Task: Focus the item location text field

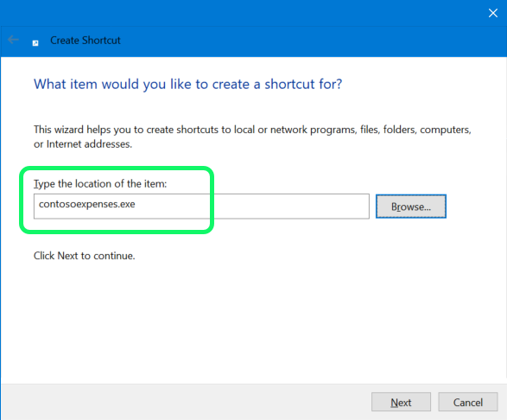Action: 201,207
